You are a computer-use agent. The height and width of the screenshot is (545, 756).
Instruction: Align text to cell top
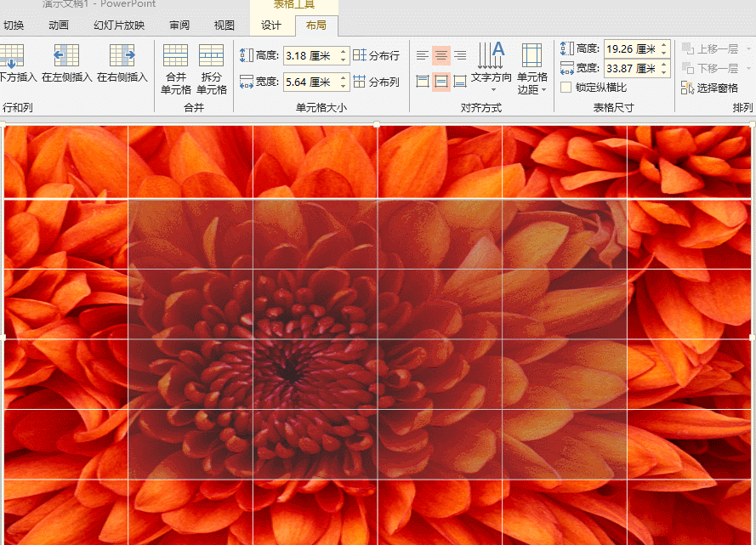click(423, 82)
